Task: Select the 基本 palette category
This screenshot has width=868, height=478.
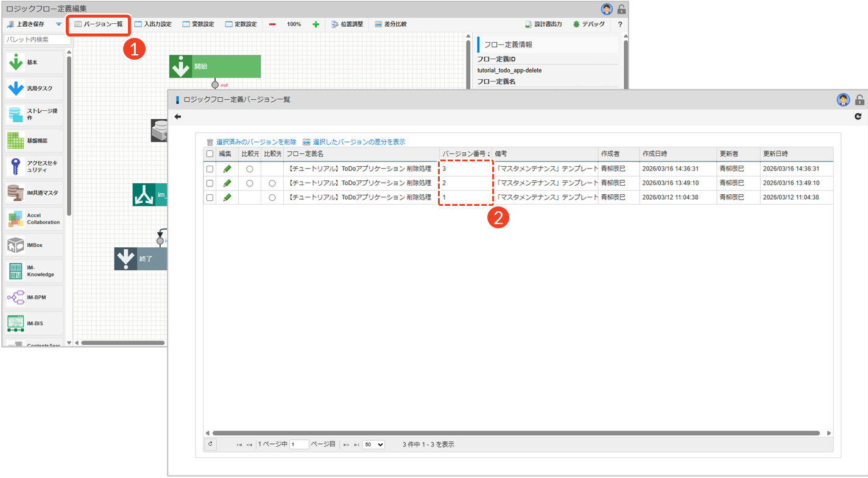Action: [x=34, y=63]
